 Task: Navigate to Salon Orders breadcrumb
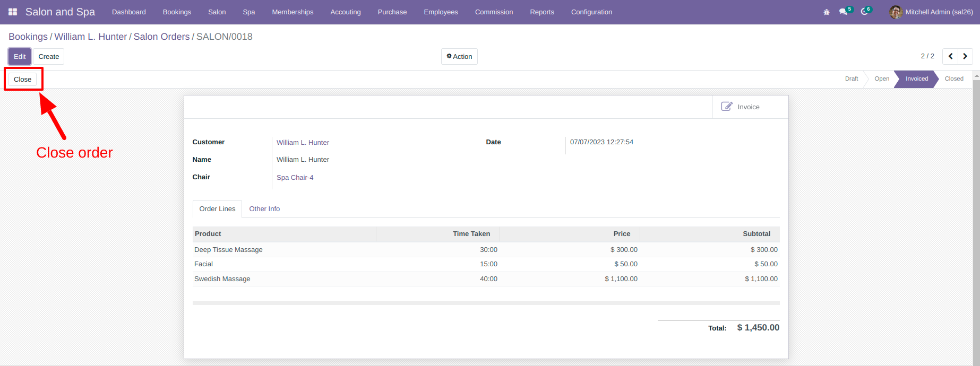[161, 37]
